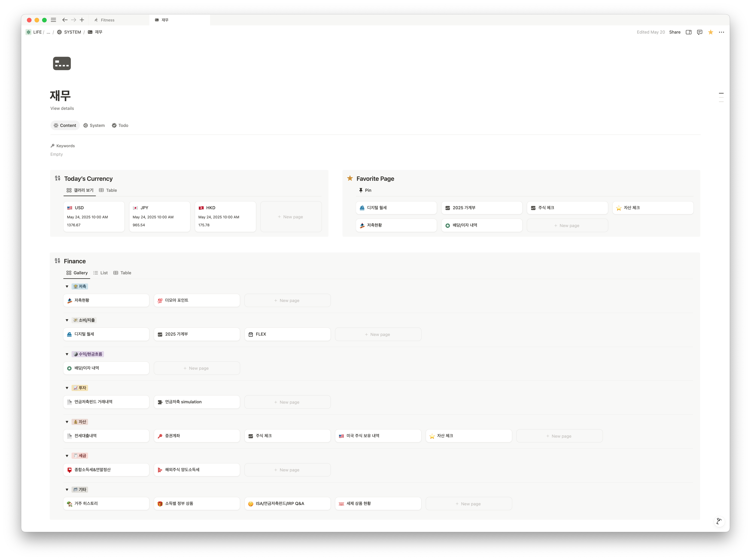
Task: Click the Share button
Action: tap(675, 32)
